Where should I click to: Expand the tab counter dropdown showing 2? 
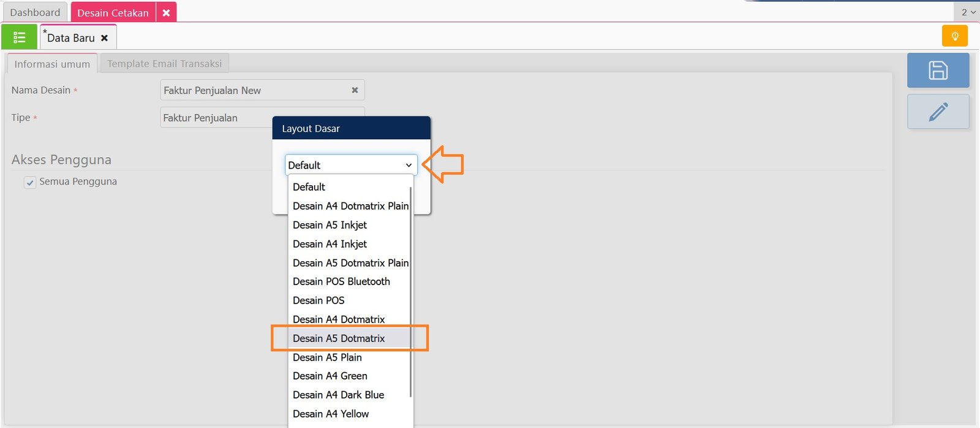click(x=968, y=12)
